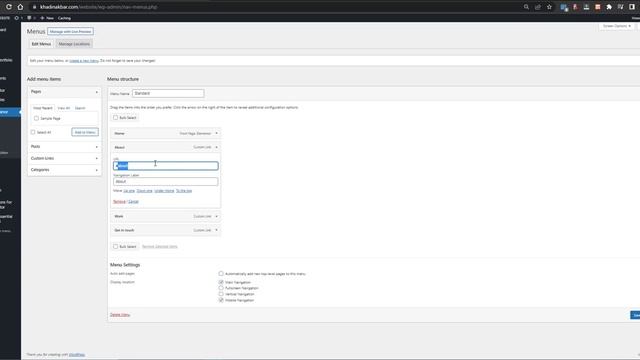640x360 pixels.
Task: Check the Select All checkbox under Pages
Action: click(x=33, y=132)
